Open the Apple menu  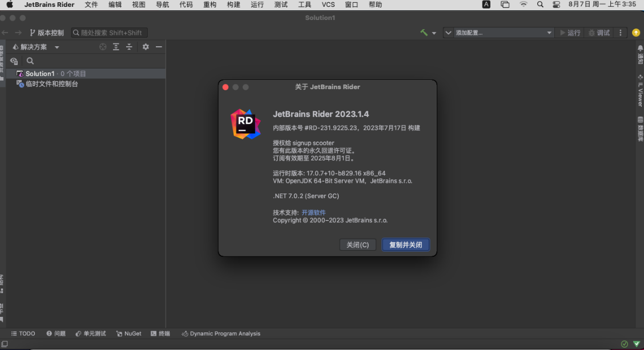tap(10, 5)
